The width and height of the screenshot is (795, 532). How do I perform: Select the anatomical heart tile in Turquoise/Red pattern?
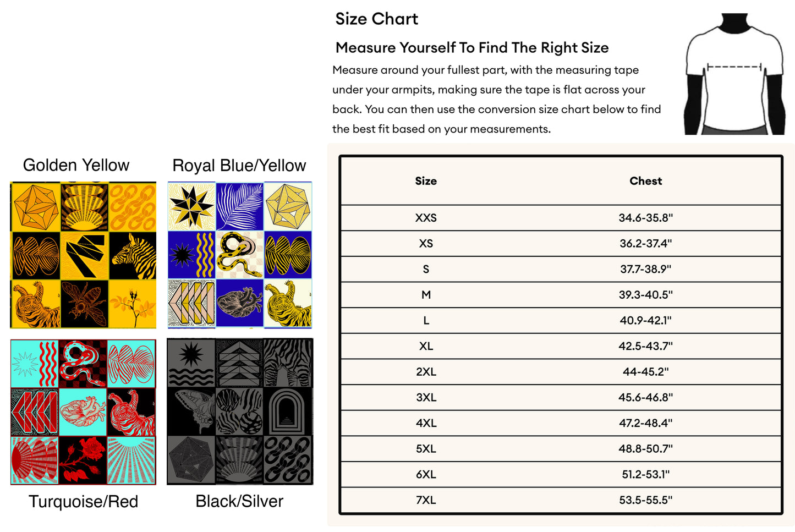coord(83,412)
